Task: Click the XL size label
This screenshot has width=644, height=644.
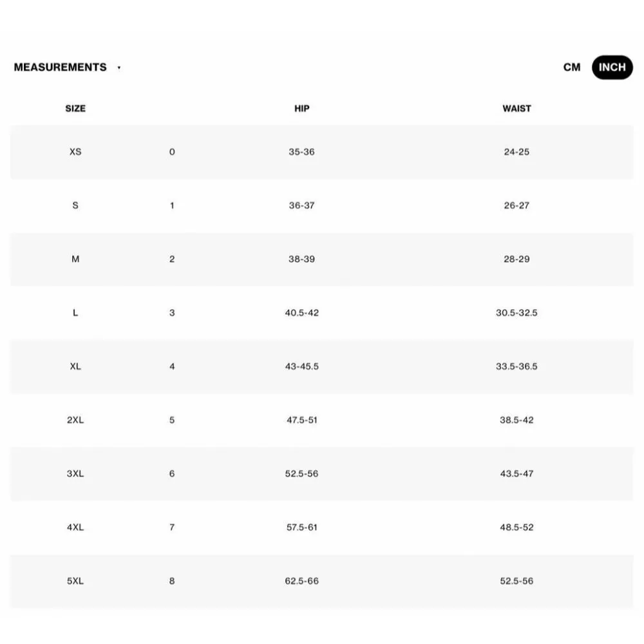Action: [75, 366]
